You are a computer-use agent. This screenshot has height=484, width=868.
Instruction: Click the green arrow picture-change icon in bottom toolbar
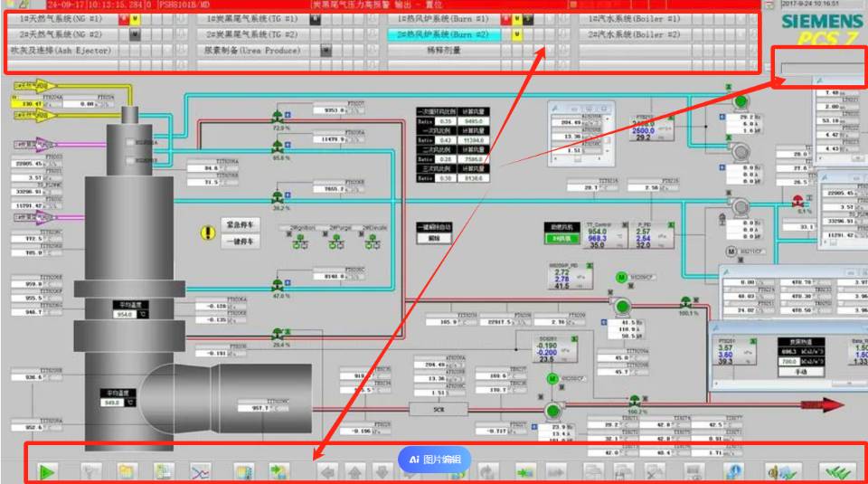pos(524,472)
